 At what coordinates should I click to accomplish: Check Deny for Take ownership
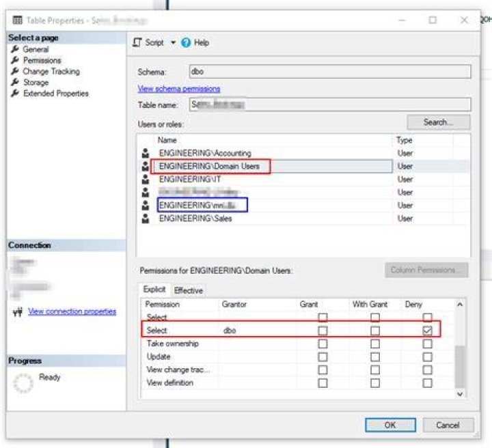click(x=427, y=344)
